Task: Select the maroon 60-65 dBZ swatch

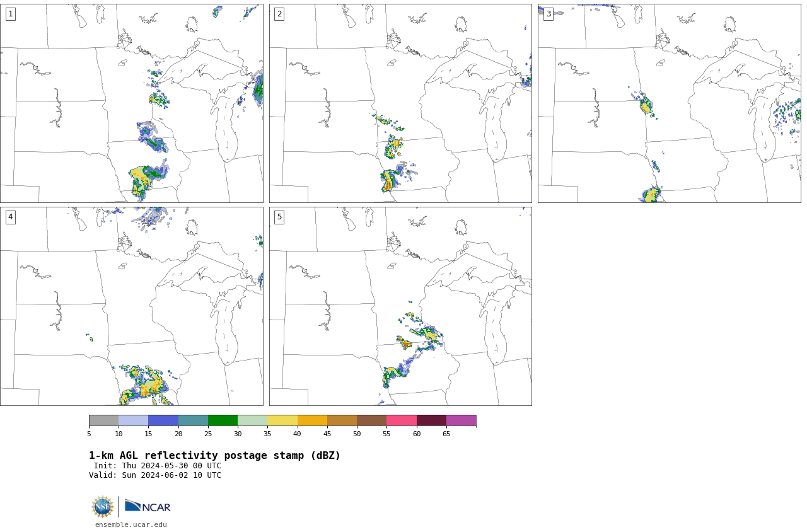Action: tap(431, 420)
